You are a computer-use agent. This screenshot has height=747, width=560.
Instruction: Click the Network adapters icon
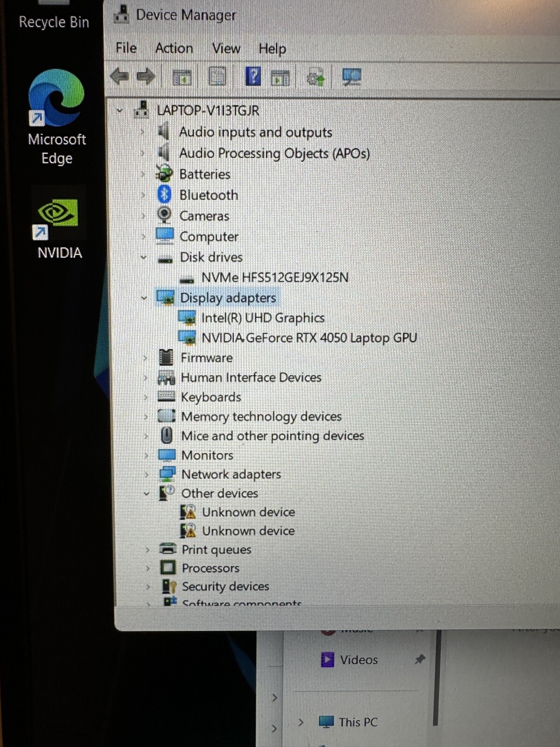tap(167, 474)
